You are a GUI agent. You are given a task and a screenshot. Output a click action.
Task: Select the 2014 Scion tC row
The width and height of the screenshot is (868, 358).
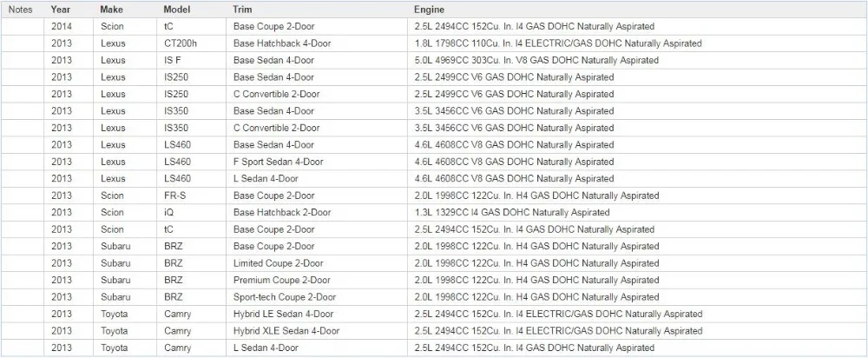point(434,27)
